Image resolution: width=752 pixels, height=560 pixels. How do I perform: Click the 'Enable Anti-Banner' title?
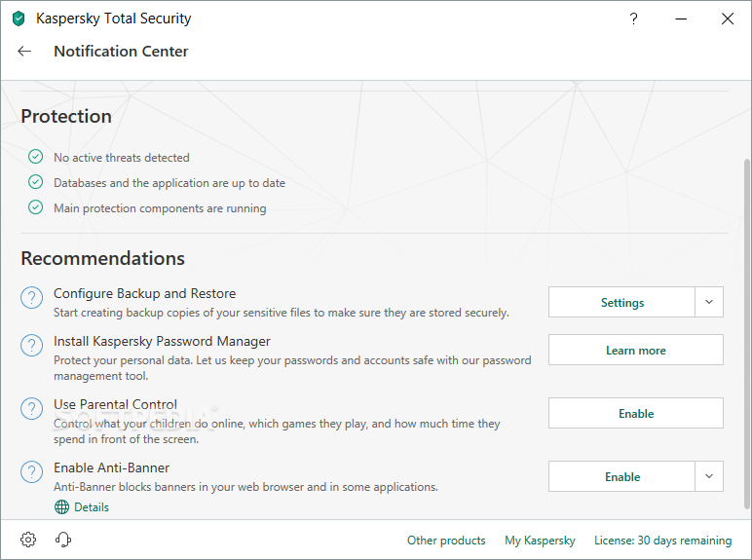point(112,467)
